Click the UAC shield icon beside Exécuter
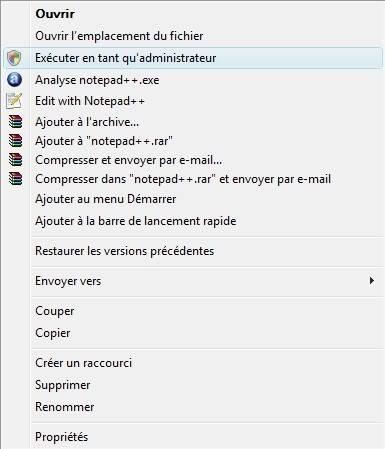The height and width of the screenshot is (449, 385). [x=14, y=58]
